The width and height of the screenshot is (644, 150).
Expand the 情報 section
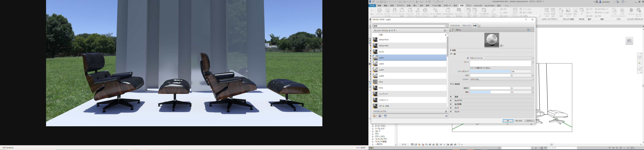tap(451, 50)
